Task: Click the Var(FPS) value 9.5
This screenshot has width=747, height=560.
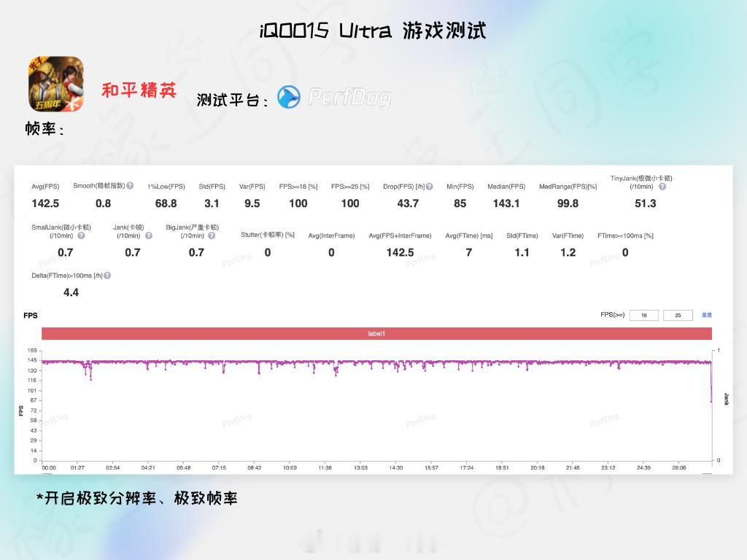Action: pos(252,203)
